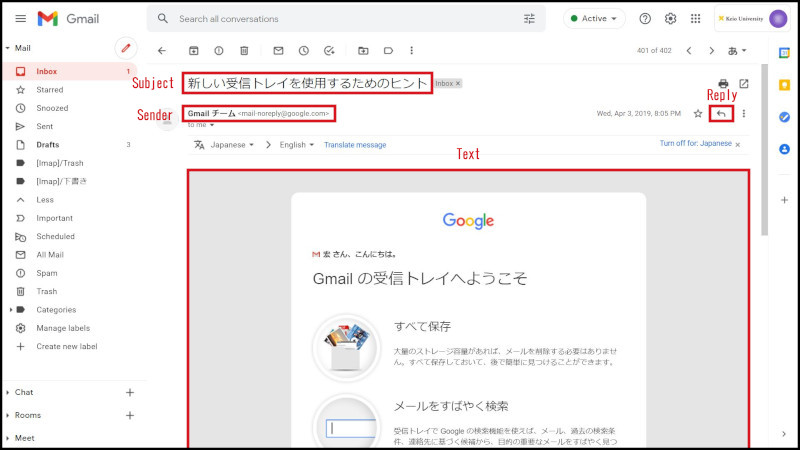Print the email using printer icon
Viewport: 800px width, 450px height.
coord(723,84)
